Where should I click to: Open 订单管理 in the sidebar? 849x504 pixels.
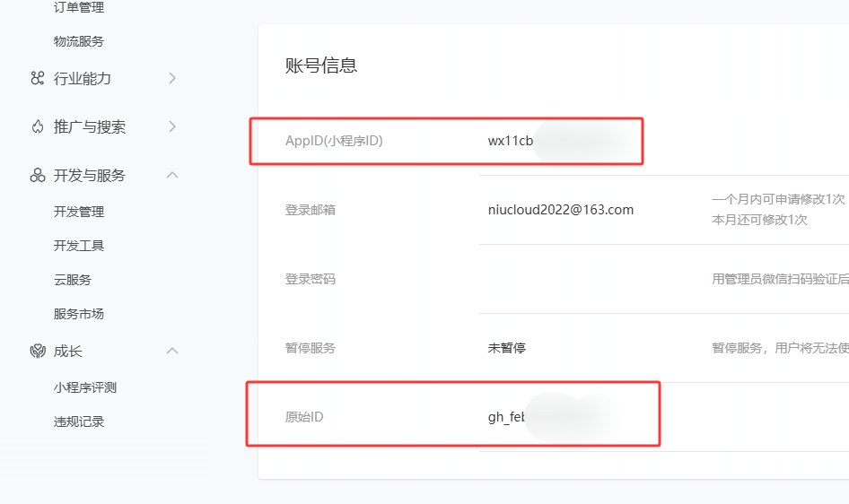click(x=79, y=8)
